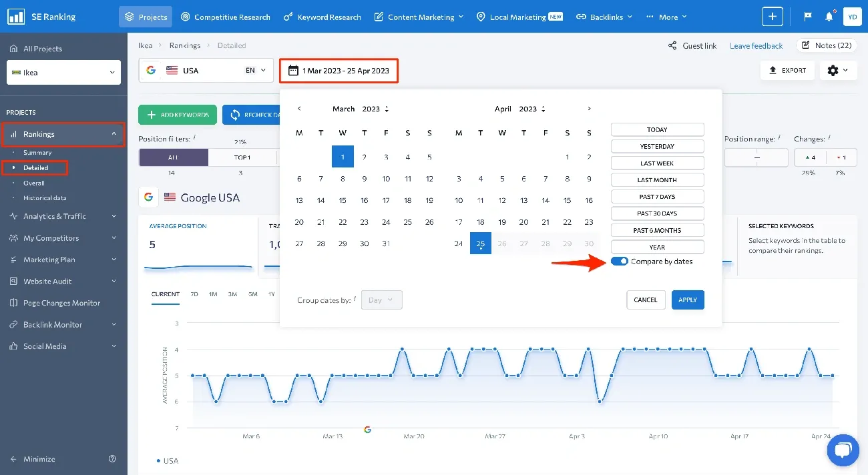Click the flag icon in header

coord(808,17)
